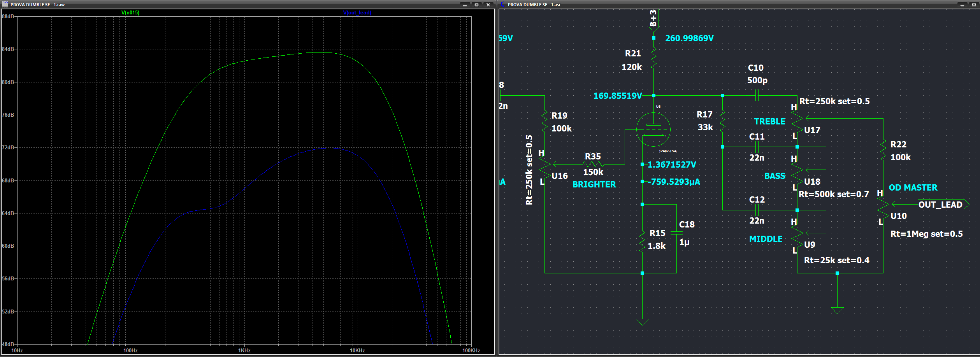Click the OUT_LEAD output net label

(x=940, y=205)
